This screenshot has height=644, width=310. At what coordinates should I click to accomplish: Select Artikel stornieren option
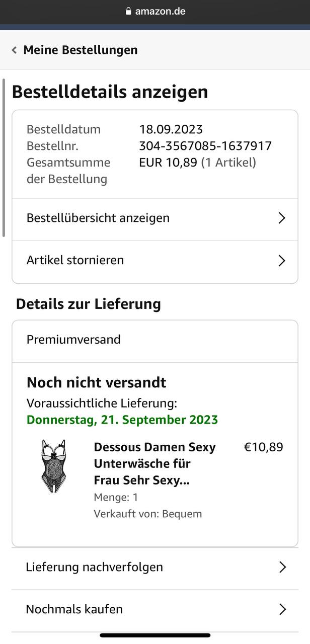pyautogui.click(x=75, y=260)
